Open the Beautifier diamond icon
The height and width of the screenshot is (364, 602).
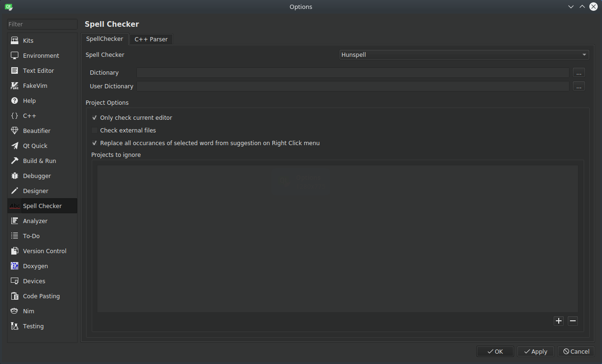[15, 131]
